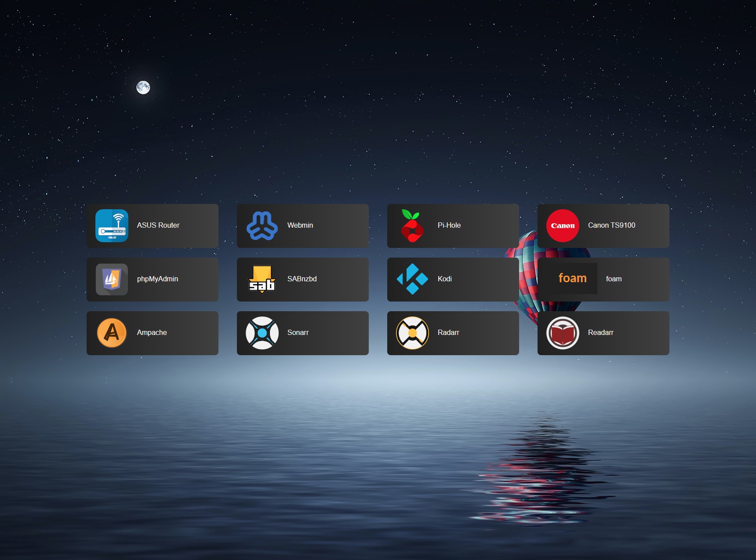
Task: Click the red Canon logo icon
Action: (563, 225)
